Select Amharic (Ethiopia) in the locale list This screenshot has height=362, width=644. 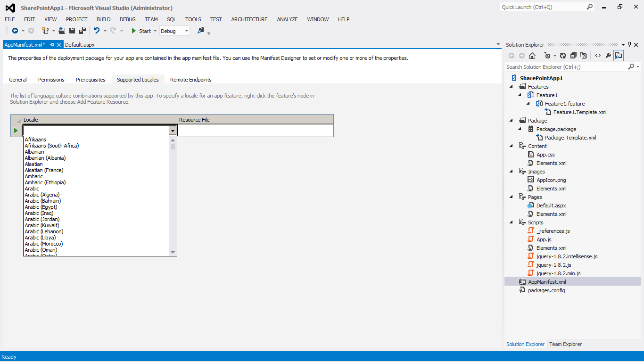(x=45, y=182)
